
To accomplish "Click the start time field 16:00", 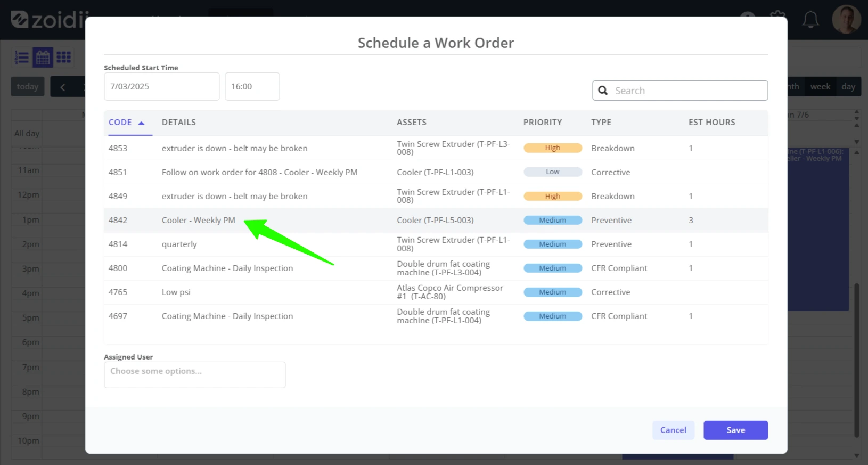I will coord(252,86).
